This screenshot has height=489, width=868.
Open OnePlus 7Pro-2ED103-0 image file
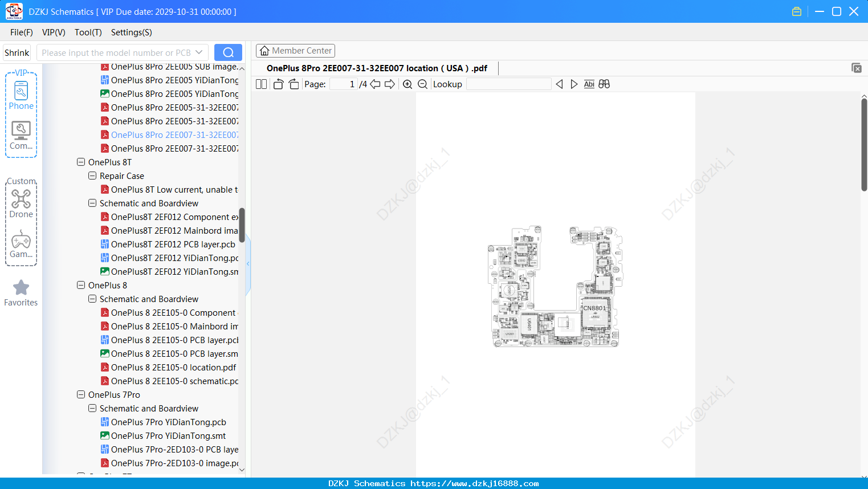coord(174,463)
